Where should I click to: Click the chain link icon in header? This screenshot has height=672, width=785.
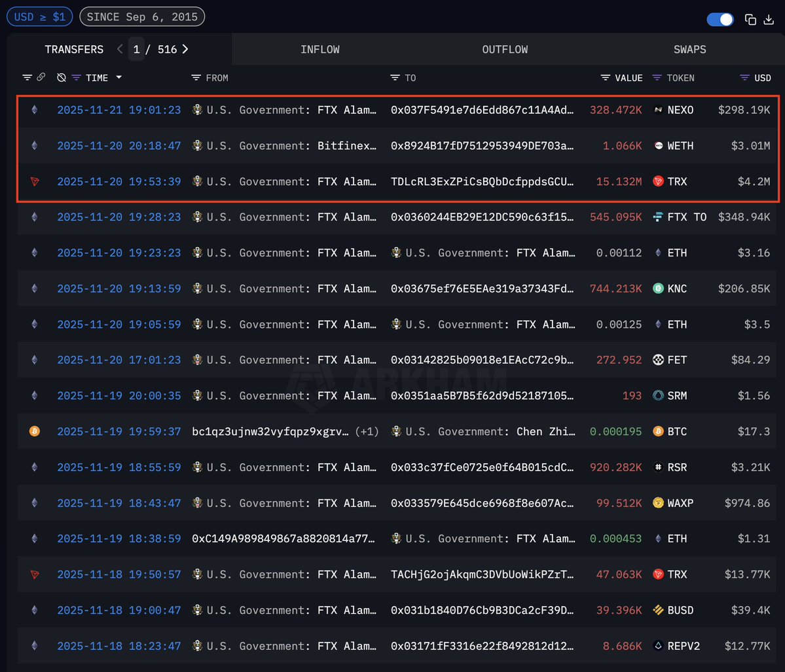click(41, 77)
